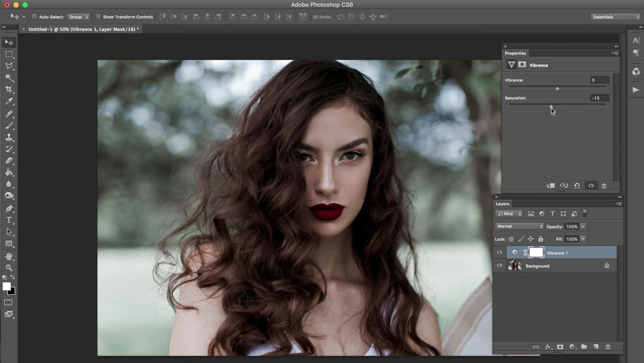
Task: Add a layer mask in Layers panel
Action: (x=560, y=347)
